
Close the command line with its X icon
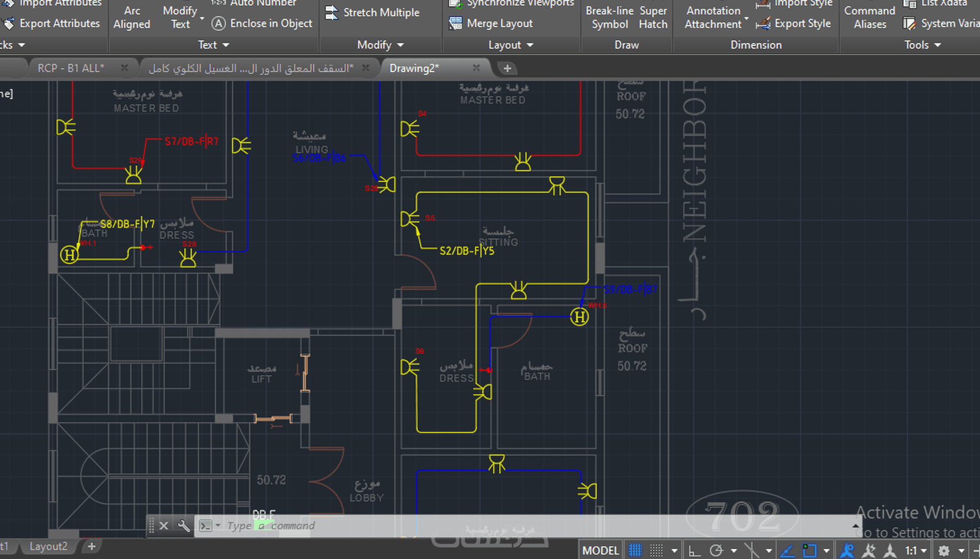pos(164,526)
